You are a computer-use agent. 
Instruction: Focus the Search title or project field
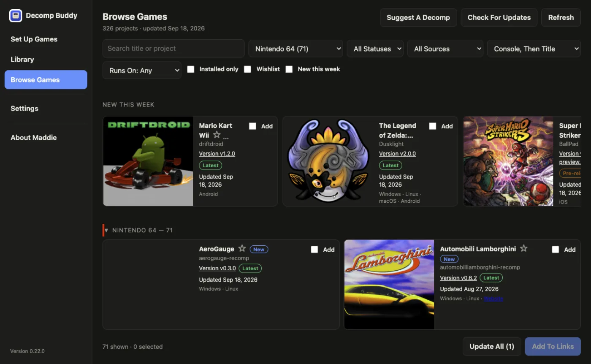pos(174,49)
